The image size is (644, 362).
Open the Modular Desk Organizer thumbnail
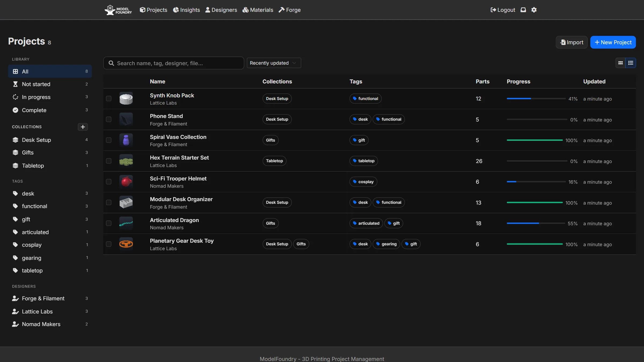[x=126, y=202]
